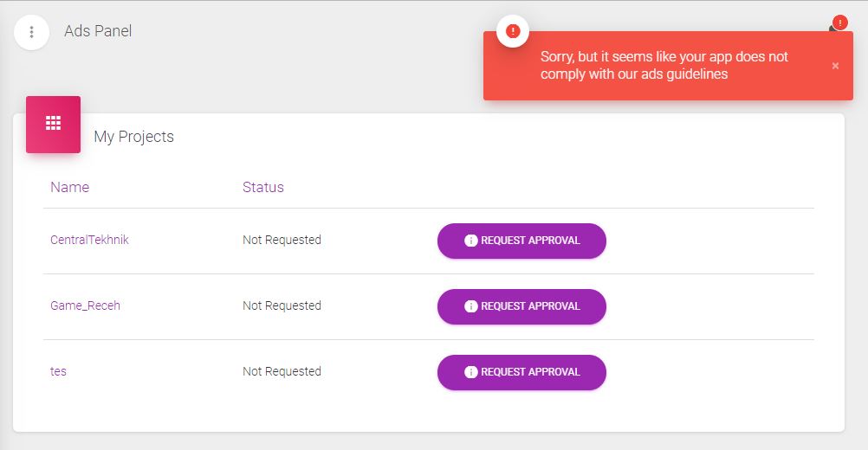Click the Name column header
The width and height of the screenshot is (868, 450).
(x=69, y=187)
